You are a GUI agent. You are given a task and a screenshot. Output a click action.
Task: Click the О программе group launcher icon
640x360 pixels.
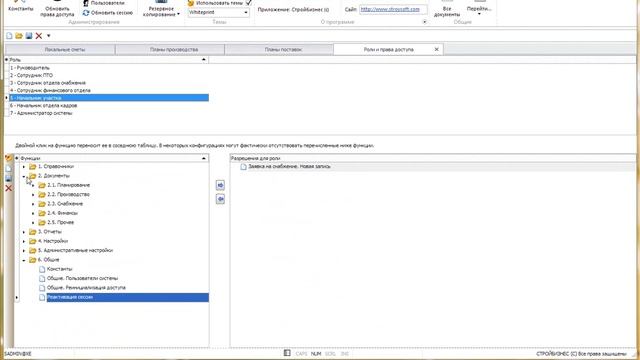pos(424,22)
